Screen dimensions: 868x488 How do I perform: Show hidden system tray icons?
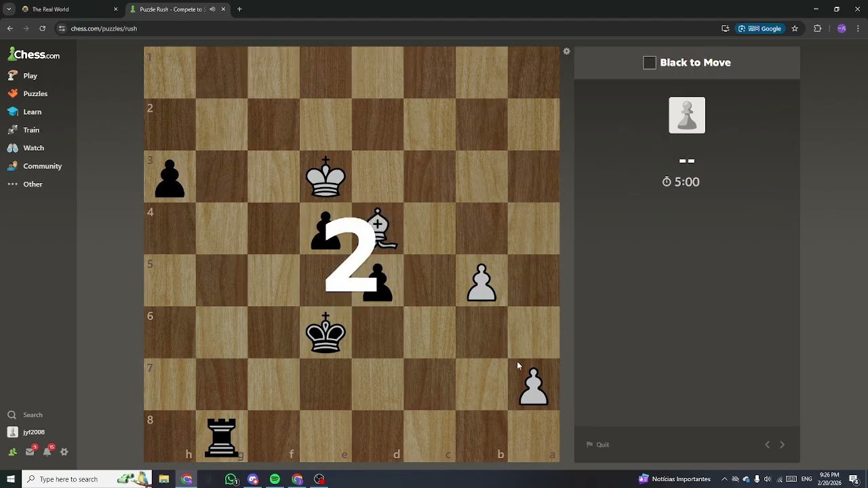[x=724, y=479]
